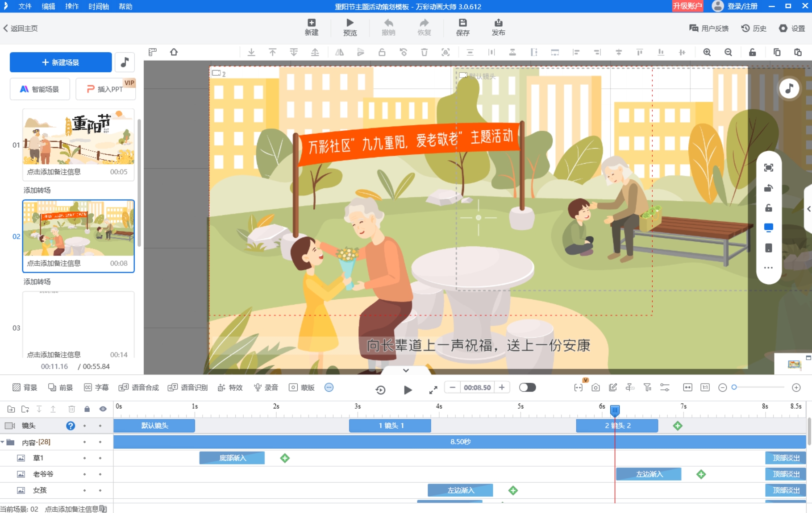Collapse the 内容-[28] group
This screenshot has height=513, width=812.
pos(3,442)
